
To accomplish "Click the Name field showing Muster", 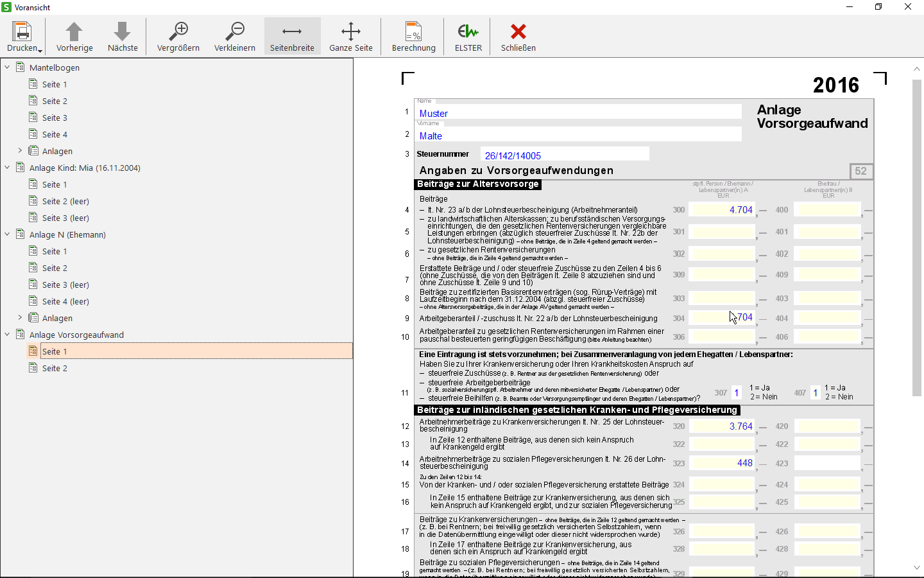I will 579,112.
